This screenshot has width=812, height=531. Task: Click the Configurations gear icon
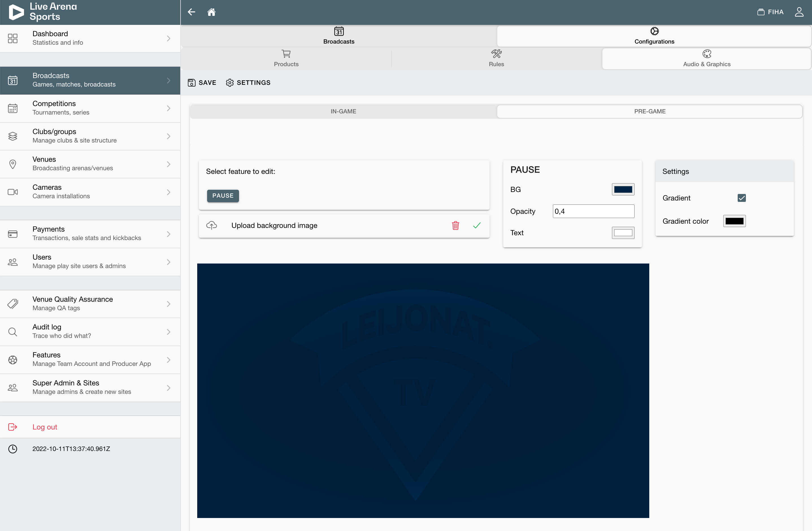pyautogui.click(x=654, y=31)
